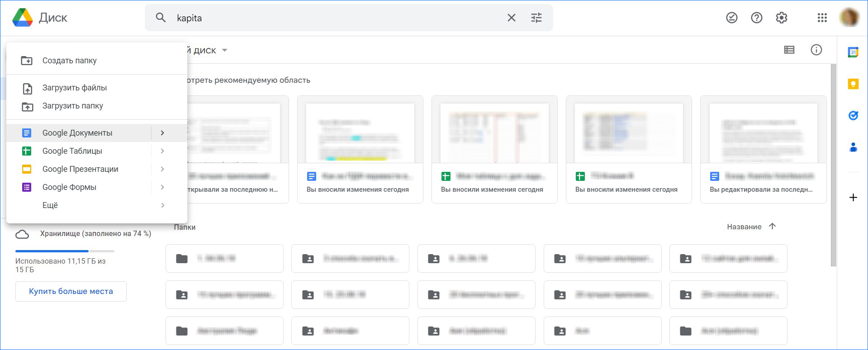Reverse sort direction arrow

pos(772,226)
